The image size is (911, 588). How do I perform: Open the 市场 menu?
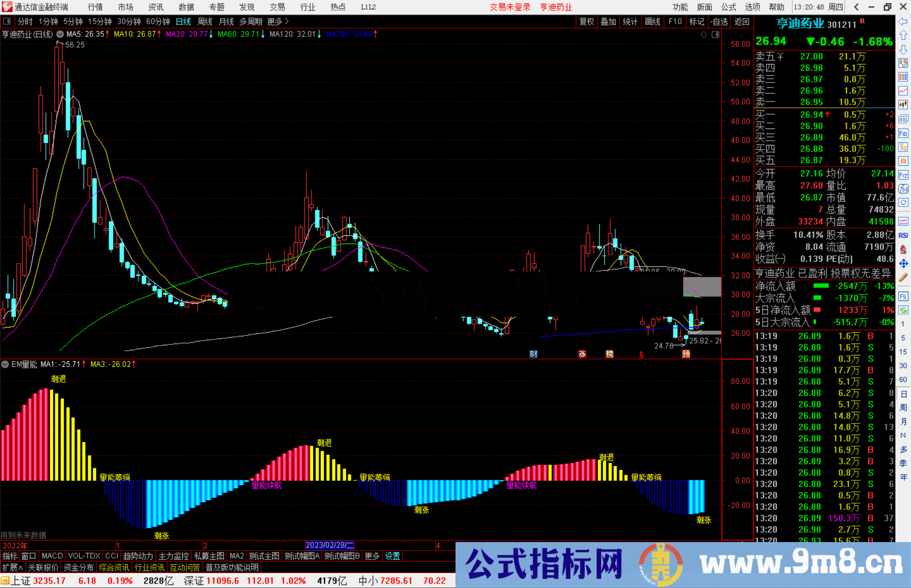tap(126, 7)
